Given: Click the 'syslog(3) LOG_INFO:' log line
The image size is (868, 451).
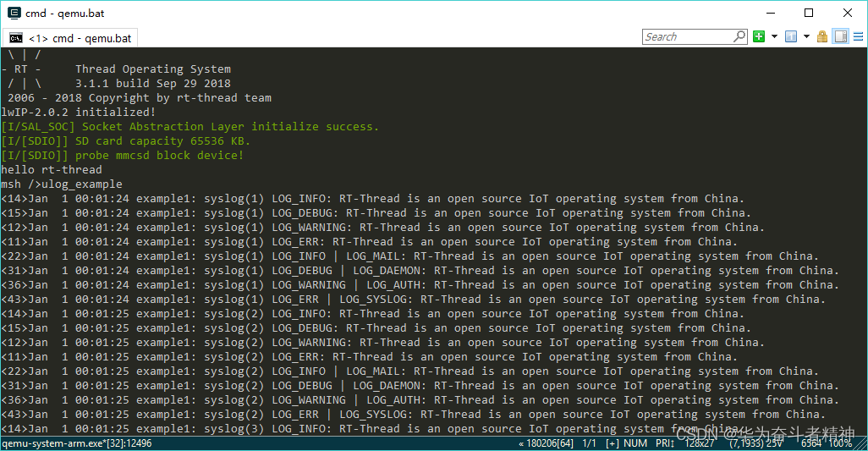Looking at the screenshot, I should coord(372,429).
